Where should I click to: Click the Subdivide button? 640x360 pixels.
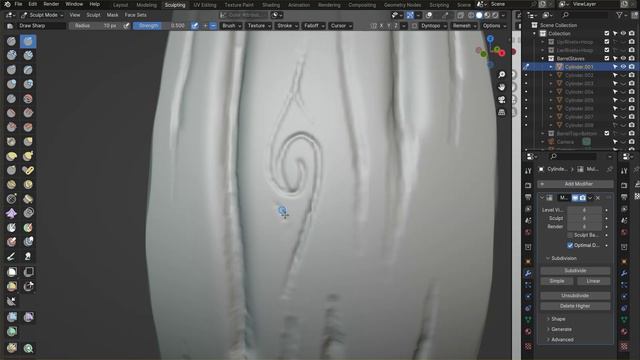pos(575,271)
